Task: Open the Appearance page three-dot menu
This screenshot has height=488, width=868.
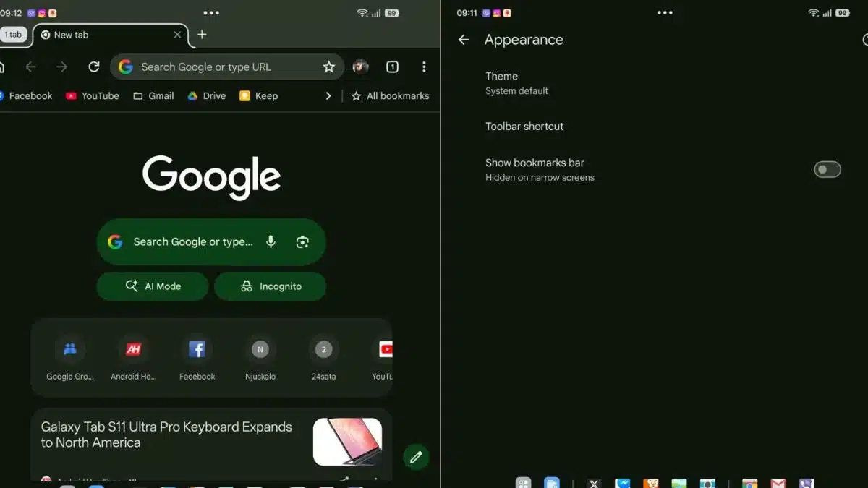Action: point(665,12)
